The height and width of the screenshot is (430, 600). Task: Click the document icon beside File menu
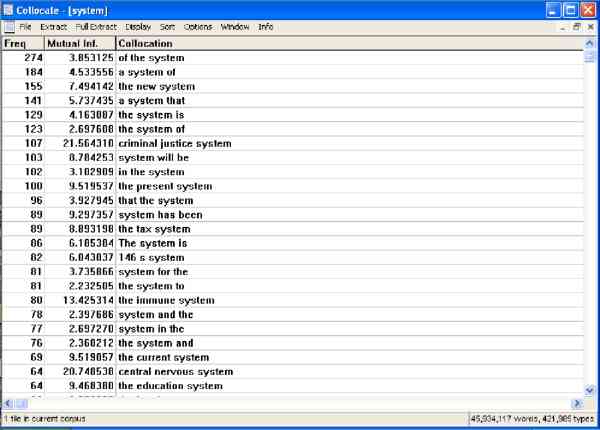click(9, 27)
